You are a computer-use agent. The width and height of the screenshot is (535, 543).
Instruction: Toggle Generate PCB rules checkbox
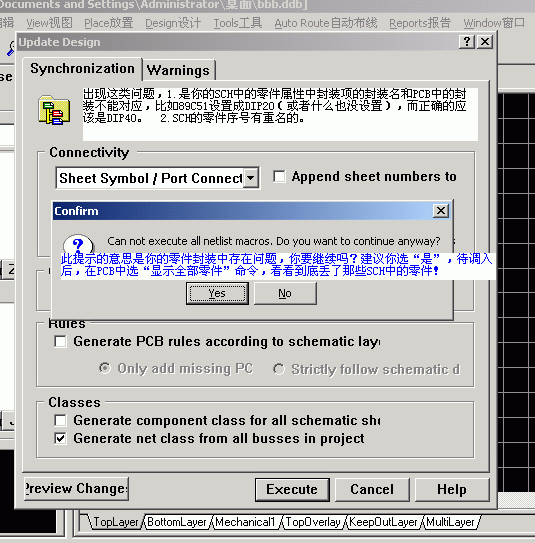[x=61, y=341]
